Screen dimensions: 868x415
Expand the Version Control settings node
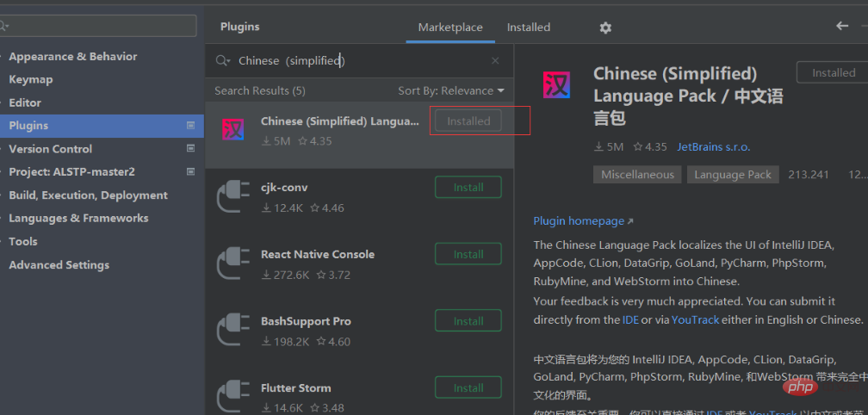(3, 149)
